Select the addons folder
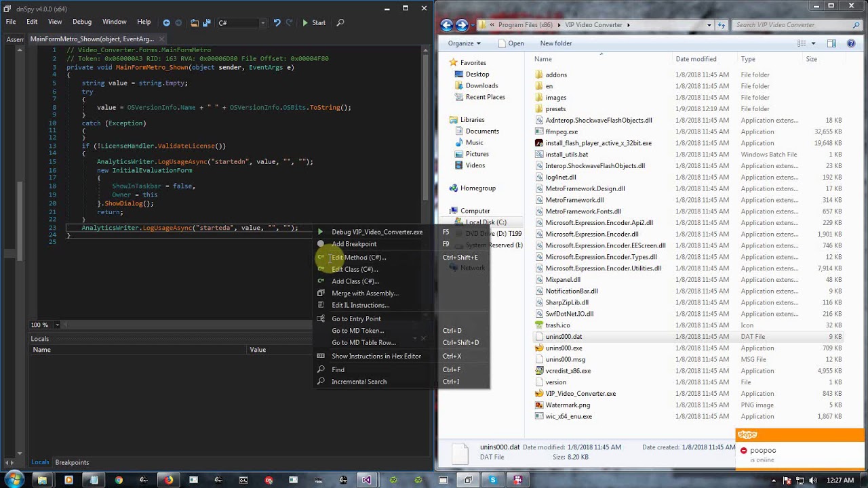Viewport: 868px width, 488px height. (x=556, y=75)
